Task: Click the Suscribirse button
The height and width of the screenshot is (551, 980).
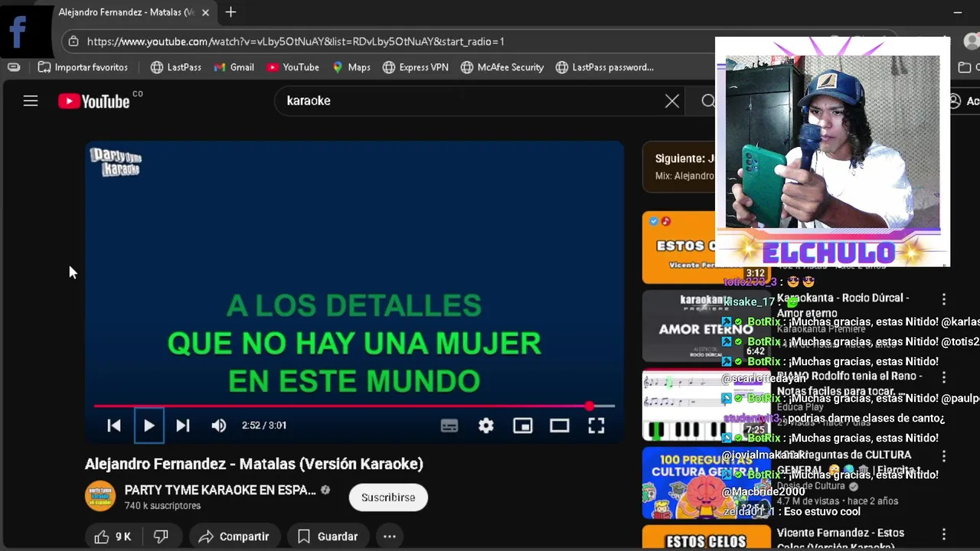Action: pyautogui.click(x=388, y=497)
